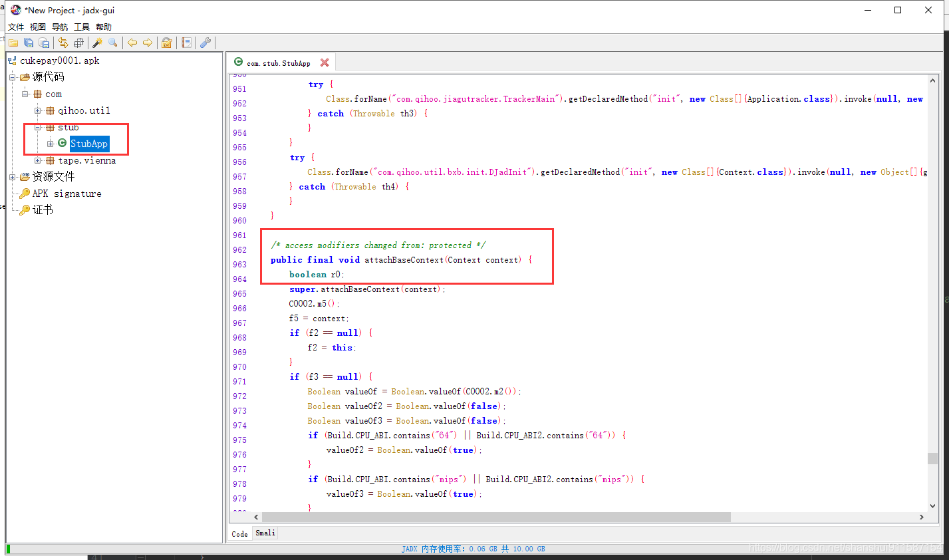949x560 pixels.
Task: Click the com package icon
Action: tap(38, 94)
